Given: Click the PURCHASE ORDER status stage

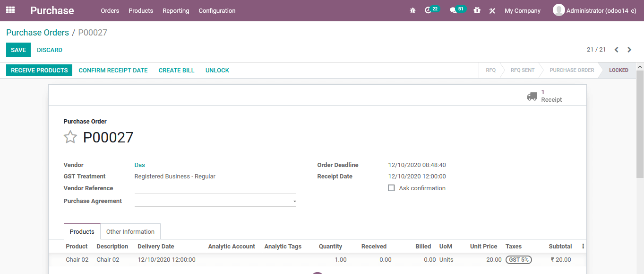Looking at the screenshot, I should click(572, 70).
